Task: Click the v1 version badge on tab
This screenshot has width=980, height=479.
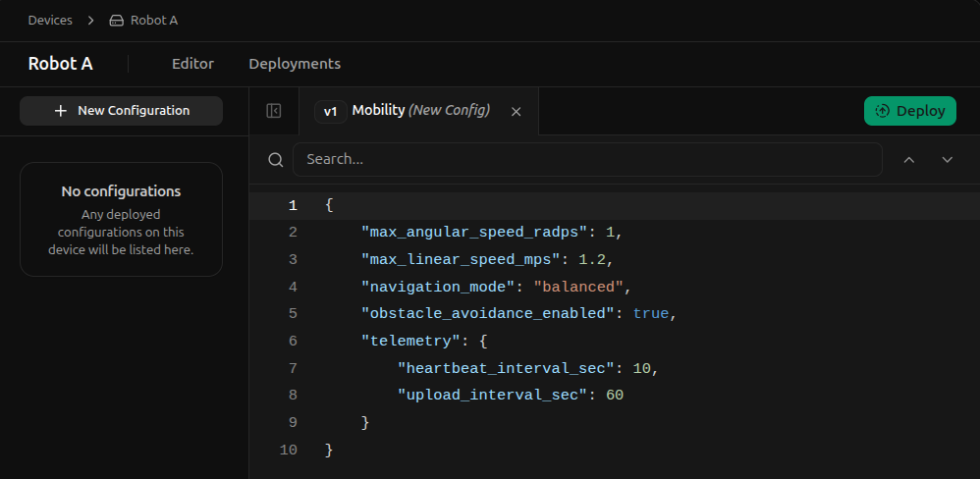Action: click(331, 112)
